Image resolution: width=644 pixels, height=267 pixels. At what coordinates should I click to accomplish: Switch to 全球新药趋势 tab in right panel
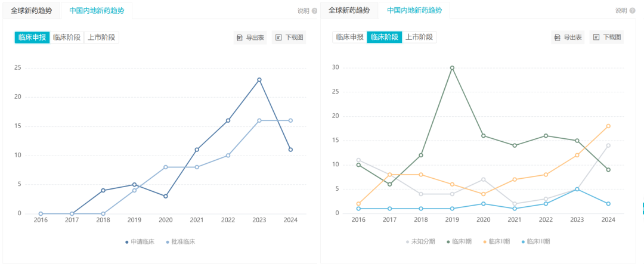349,11
